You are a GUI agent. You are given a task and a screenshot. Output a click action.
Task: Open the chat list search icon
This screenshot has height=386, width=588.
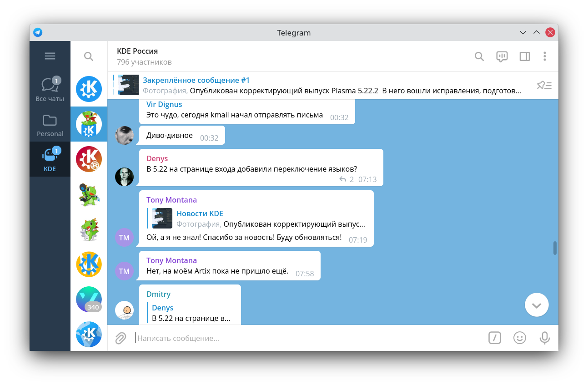coord(89,56)
